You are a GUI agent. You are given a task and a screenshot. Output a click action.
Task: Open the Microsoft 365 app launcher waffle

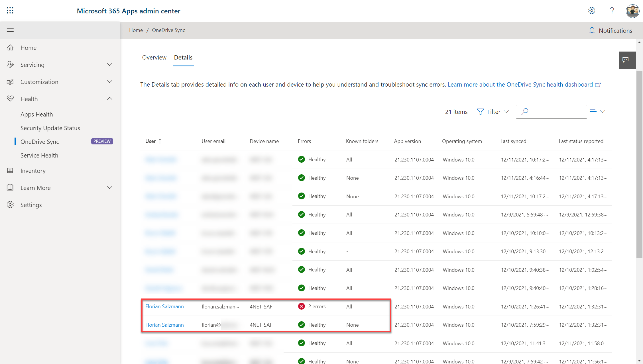click(x=10, y=10)
